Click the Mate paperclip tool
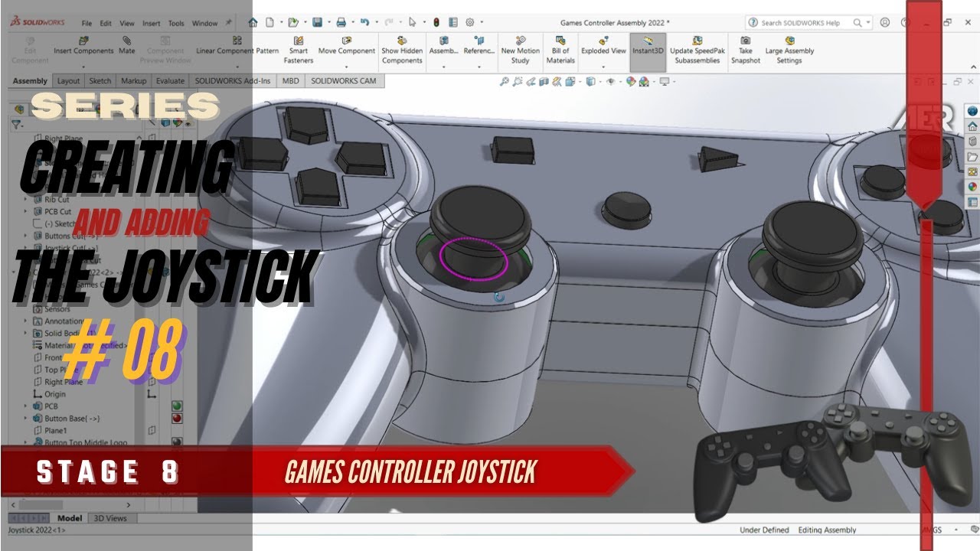The width and height of the screenshot is (980, 551). click(127, 46)
